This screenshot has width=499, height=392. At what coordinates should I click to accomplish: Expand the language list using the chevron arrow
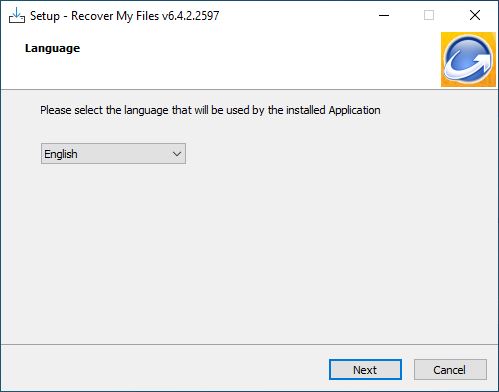click(177, 154)
